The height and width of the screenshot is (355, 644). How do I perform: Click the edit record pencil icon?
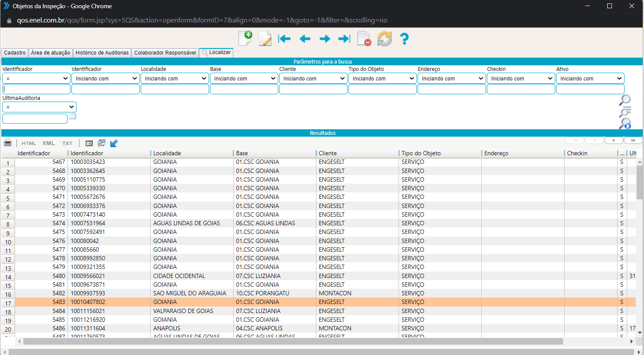click(264, 38)
